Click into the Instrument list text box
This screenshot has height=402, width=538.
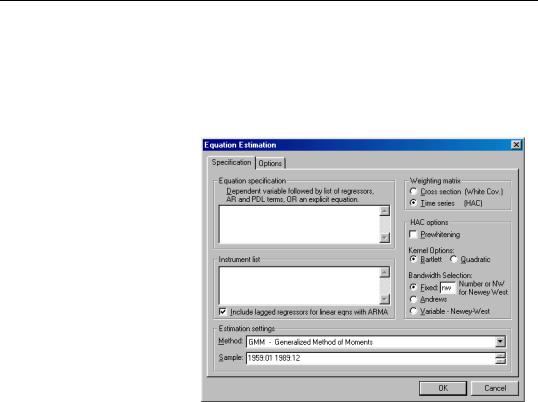coord(299,286)
